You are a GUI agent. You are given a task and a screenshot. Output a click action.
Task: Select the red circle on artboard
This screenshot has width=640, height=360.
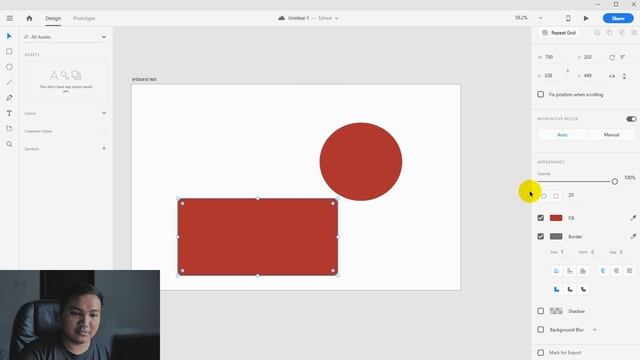click(x=361, y=162)
